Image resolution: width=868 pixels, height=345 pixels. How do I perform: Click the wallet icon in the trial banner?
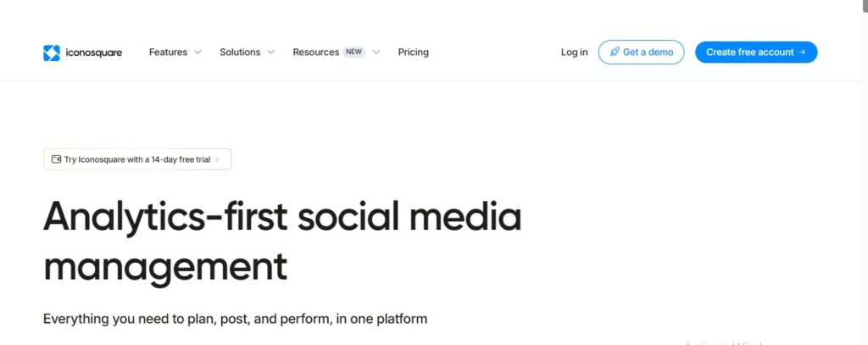click(56, 159)
